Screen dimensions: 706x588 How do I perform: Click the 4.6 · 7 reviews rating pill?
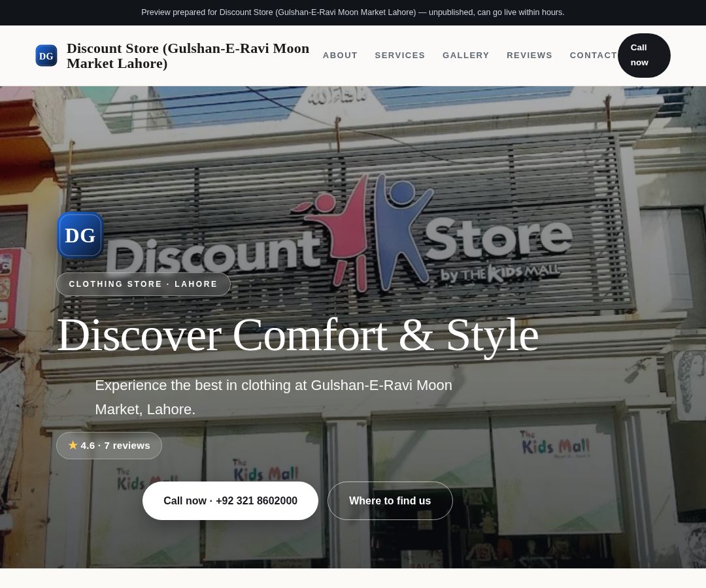click(109, 446)
